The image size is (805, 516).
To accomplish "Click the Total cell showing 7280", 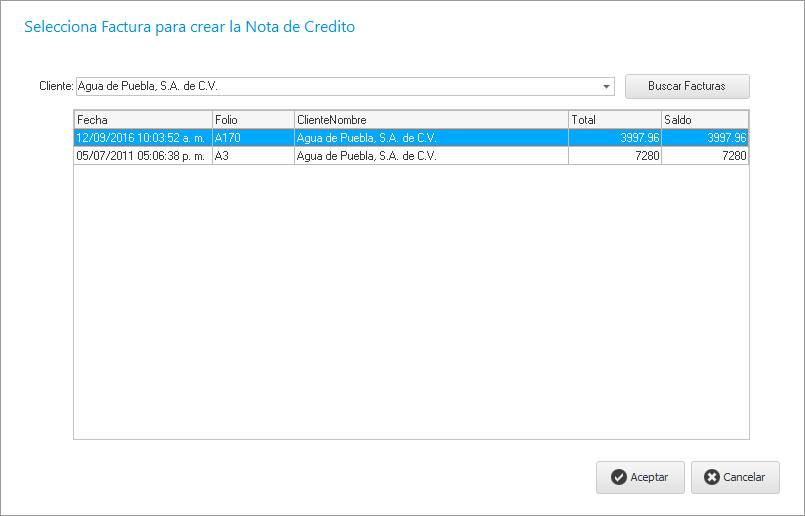I will click(x=614, y=156).
